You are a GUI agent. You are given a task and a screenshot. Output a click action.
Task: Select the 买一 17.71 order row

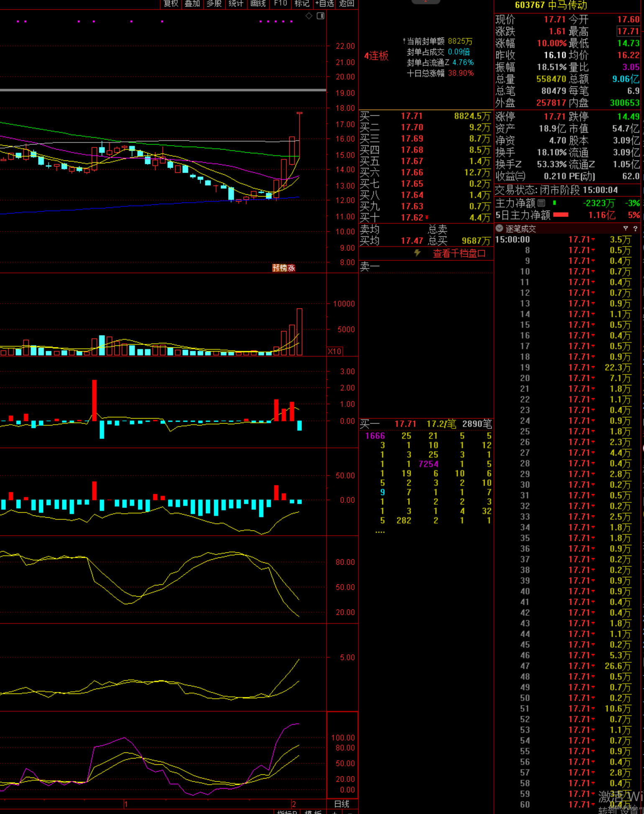426,116
